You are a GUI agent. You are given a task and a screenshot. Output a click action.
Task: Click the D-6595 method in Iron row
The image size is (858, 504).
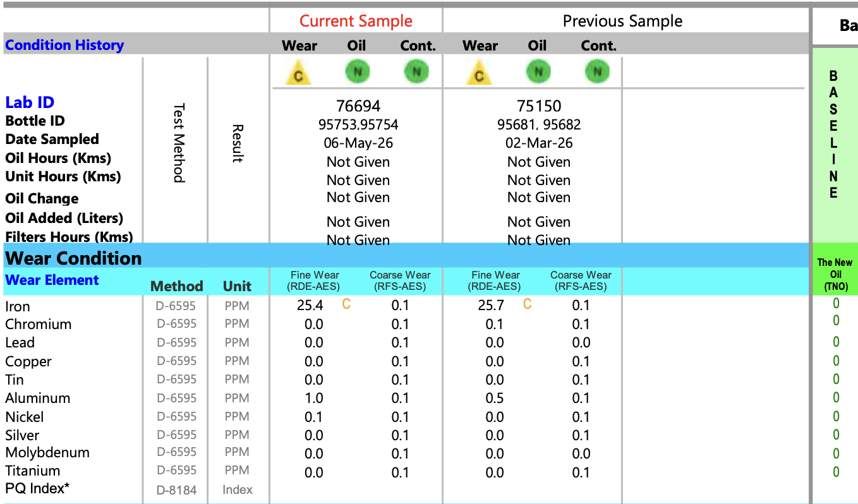pyautogui.click(x=177, y=306)
